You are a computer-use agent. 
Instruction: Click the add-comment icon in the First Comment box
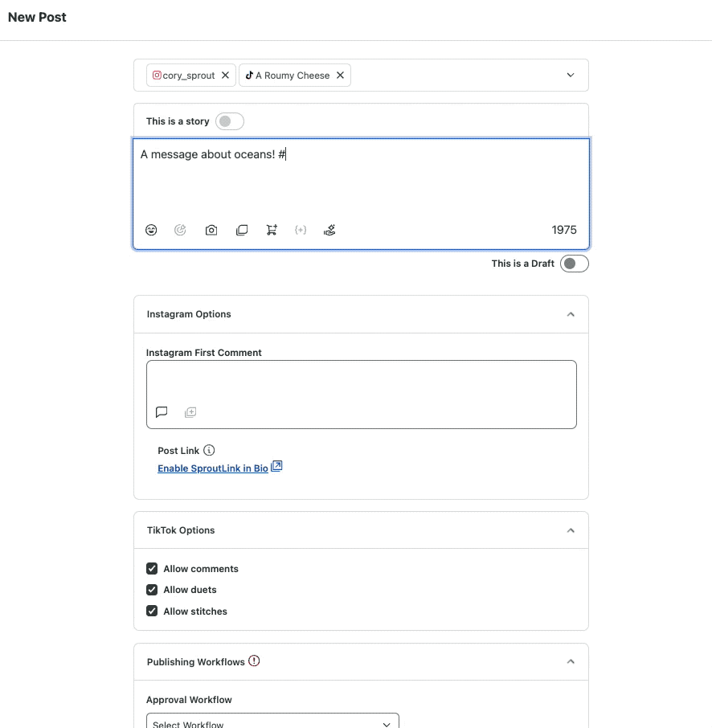point(190,412)
